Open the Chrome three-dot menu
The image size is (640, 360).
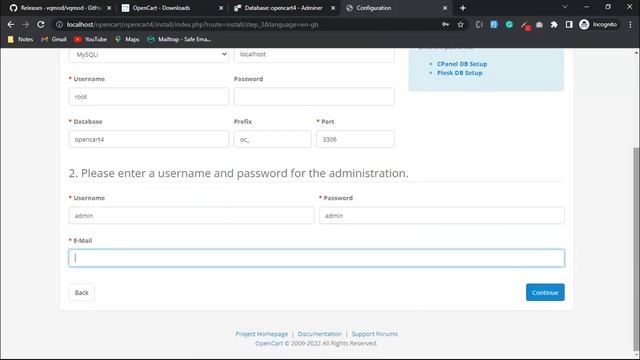pos(630,24)
